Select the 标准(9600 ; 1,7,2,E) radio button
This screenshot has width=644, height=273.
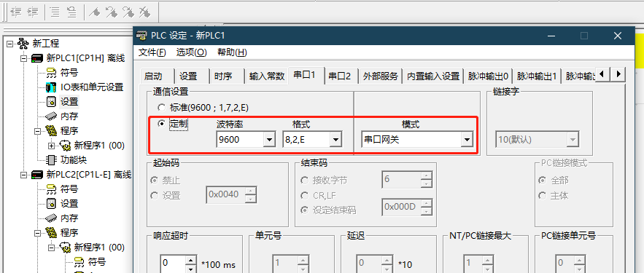161,108
